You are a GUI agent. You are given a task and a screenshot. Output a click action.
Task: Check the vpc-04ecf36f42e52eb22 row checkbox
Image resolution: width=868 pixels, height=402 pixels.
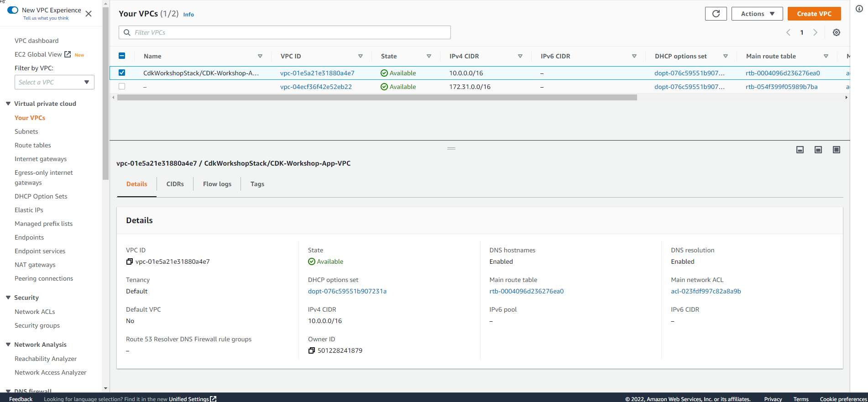pos(122,86)
